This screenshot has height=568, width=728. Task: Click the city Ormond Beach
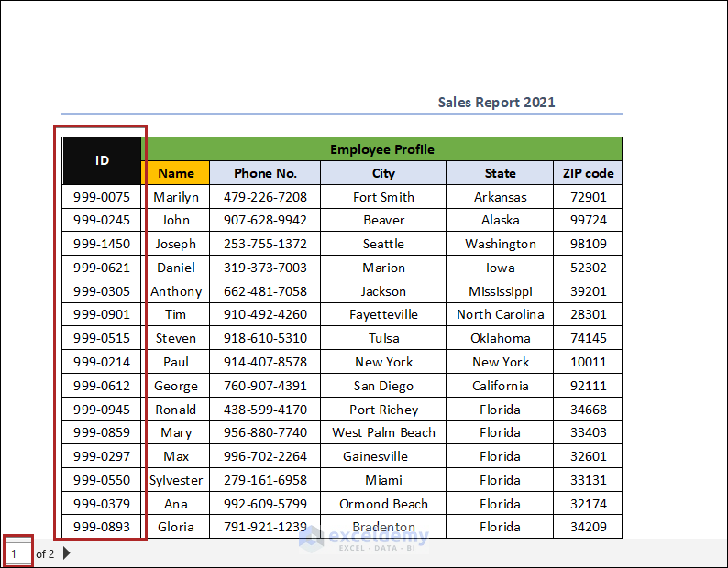383,503
